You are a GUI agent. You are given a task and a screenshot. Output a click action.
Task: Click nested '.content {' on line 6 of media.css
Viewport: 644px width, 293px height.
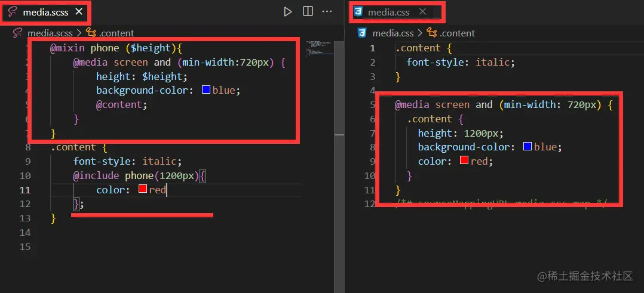point(436,119)
